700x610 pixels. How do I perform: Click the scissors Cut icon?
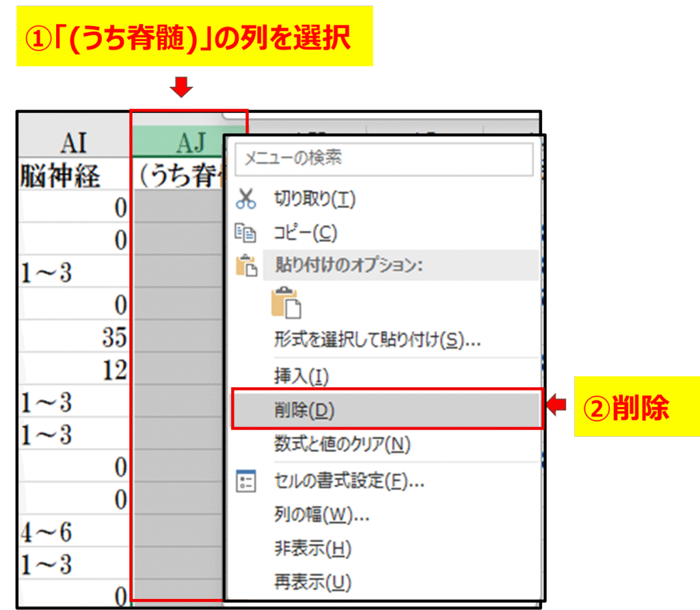245,199
